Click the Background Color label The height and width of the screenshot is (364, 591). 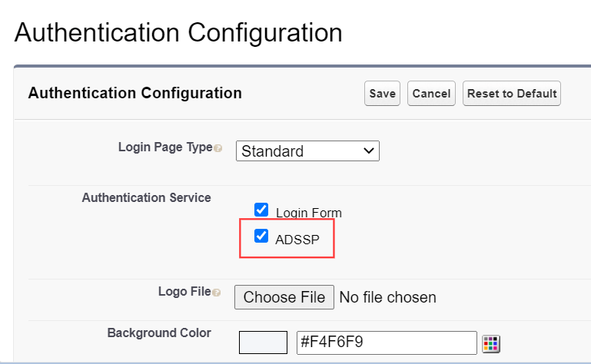pos(158,333)
